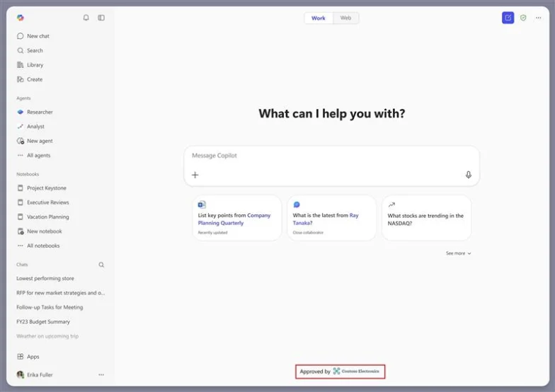Expand See more suggestions
555x392 pixels.
[459, 253]
